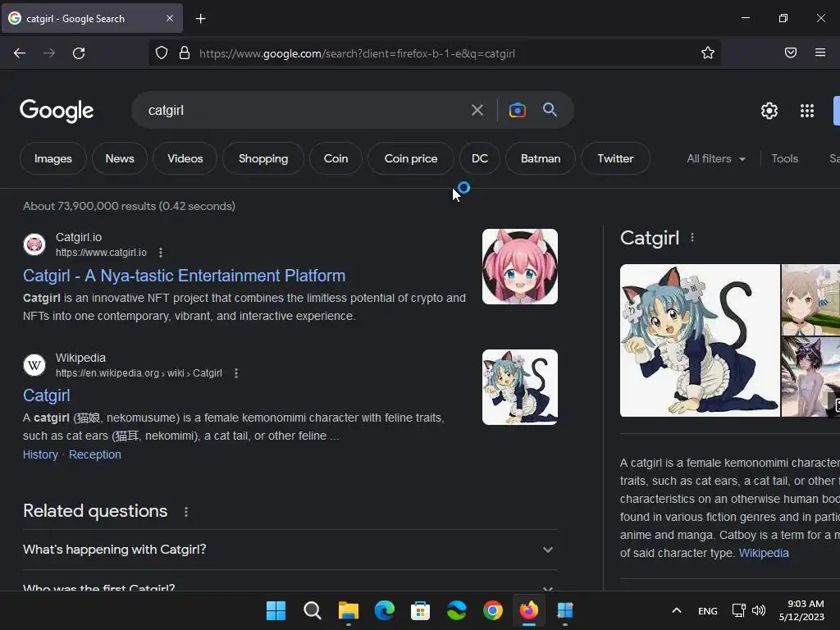
Task: Follow the Wikipedia link in knowledge panel
Action: [x=764, y=553]
